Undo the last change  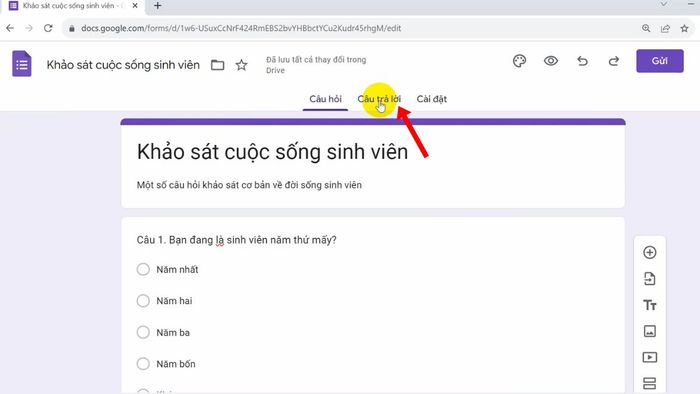pos(582,61)
